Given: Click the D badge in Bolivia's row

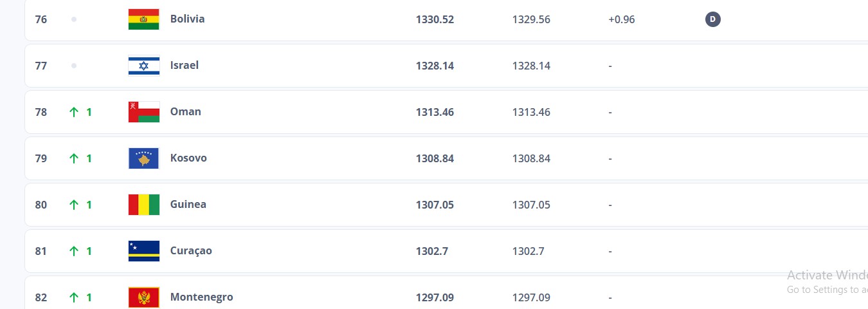Looking at the screenshot, I should tap(712, 19).
